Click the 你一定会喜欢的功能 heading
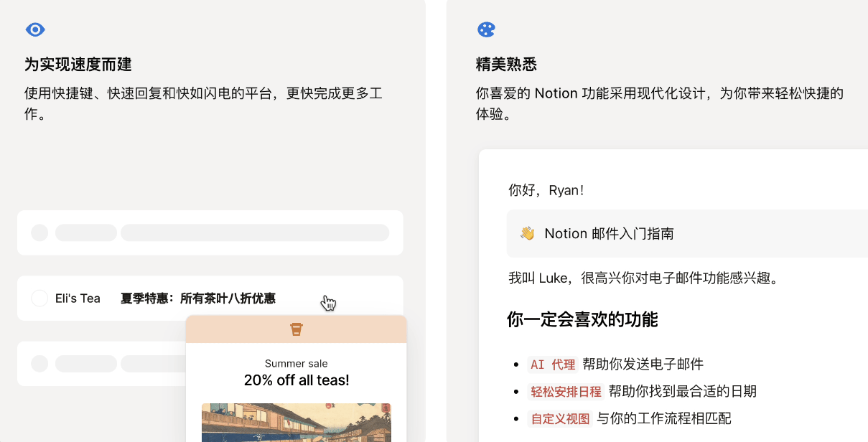Image resolution: width=868 pixels, height=442 pixels. [x=582, y=319]
